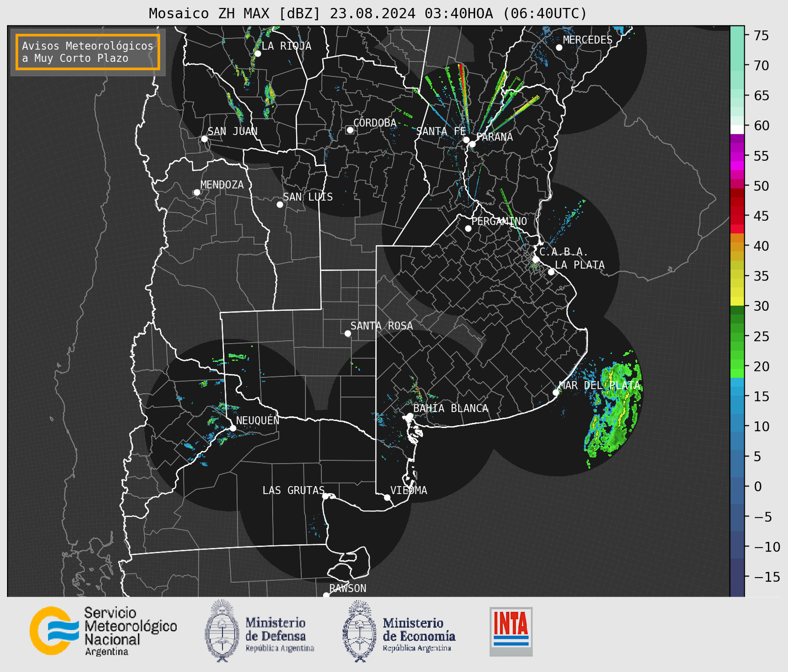Select the RAWSON city marker dot
The width and height of the screenshot is (788, 672).
coord(326,595)
